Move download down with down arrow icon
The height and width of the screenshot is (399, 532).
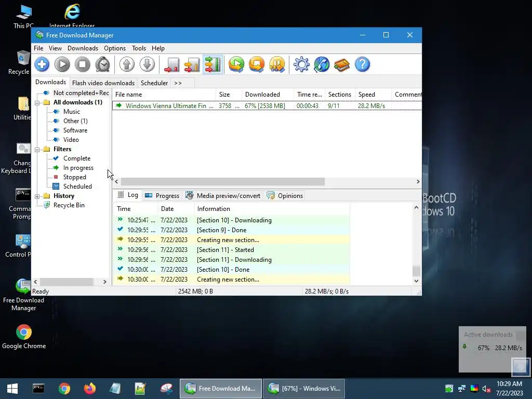pyautogui.click(x=147, y=64)
